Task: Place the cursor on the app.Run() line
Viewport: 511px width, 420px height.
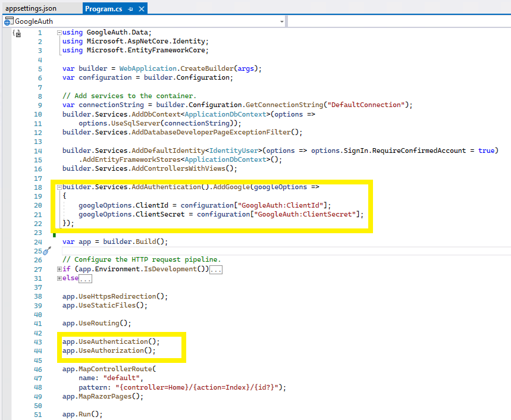Action: (80, 414)
